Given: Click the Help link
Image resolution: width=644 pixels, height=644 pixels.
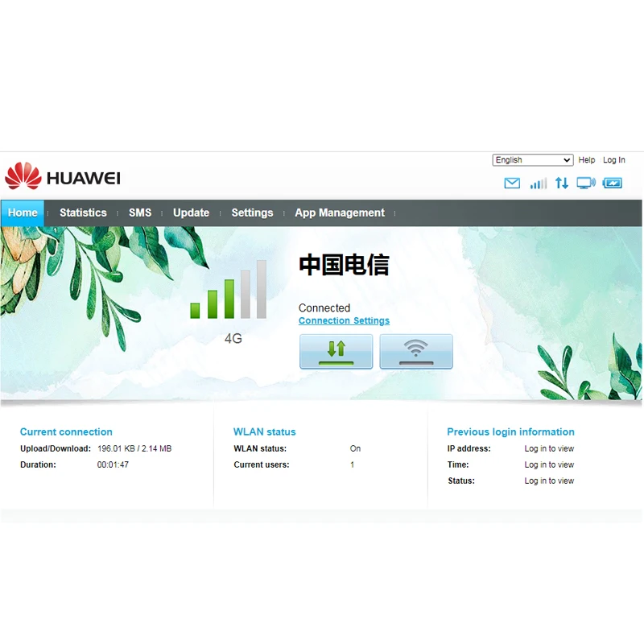Looking at the screenshot, I should click(x=587, y=160).
